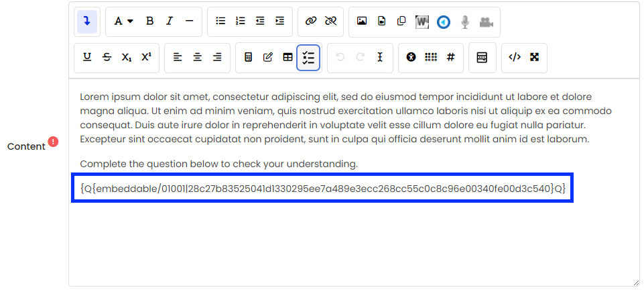This screenshot has height=292, width=644.
Task: Center align the text
Action: (x=198, y=57)
